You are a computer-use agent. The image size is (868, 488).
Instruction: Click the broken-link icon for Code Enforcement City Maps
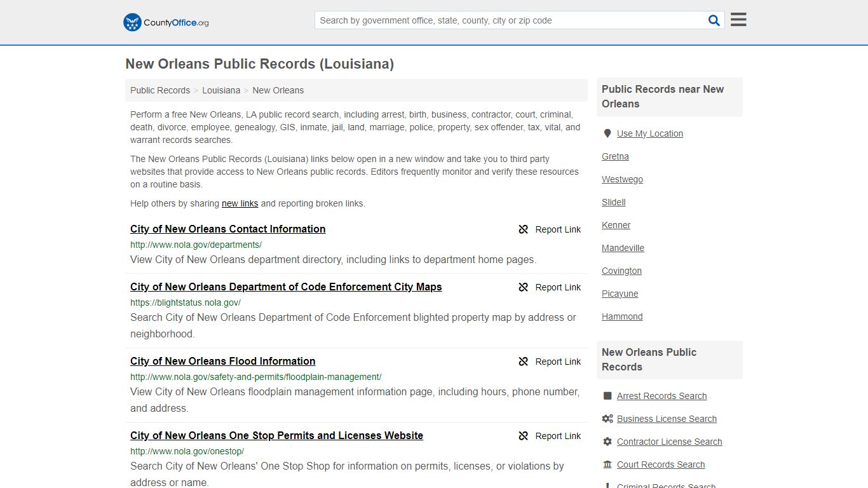524,287
